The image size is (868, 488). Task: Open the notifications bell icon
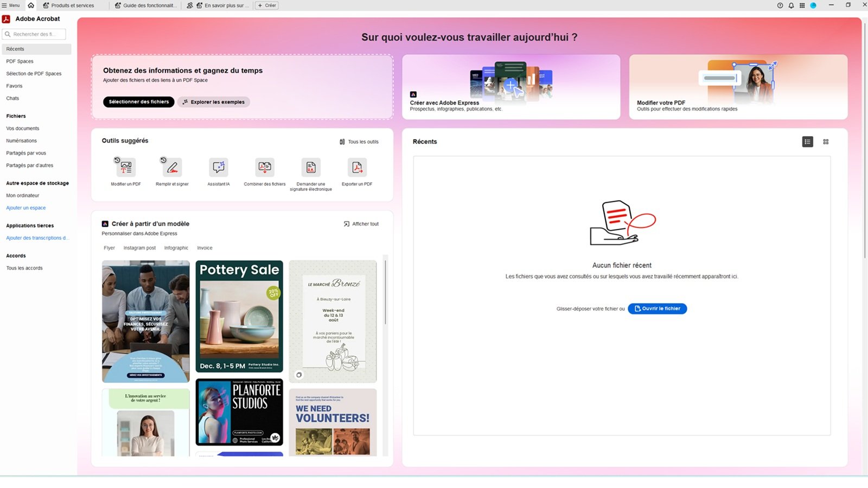pos(791,5)
